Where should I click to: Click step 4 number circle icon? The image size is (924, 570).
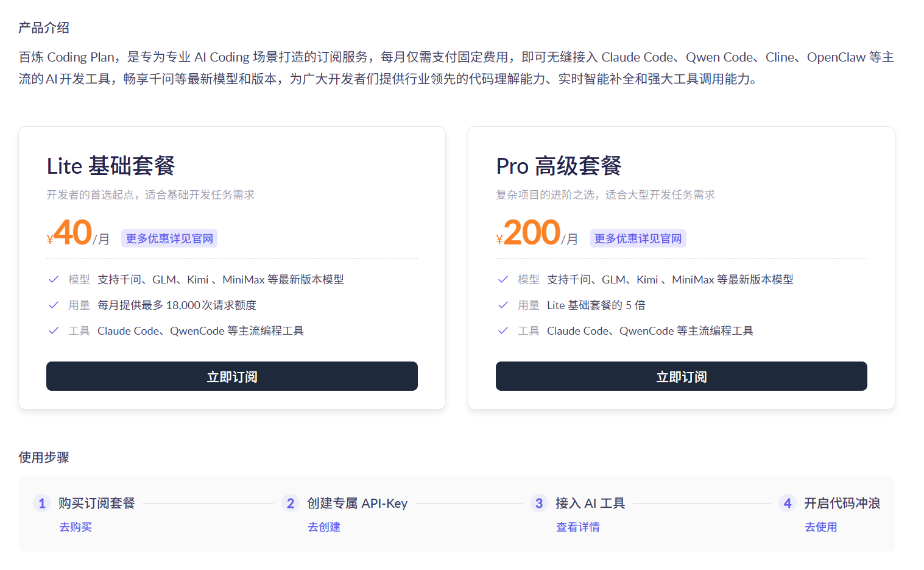(x=788, y=503)
